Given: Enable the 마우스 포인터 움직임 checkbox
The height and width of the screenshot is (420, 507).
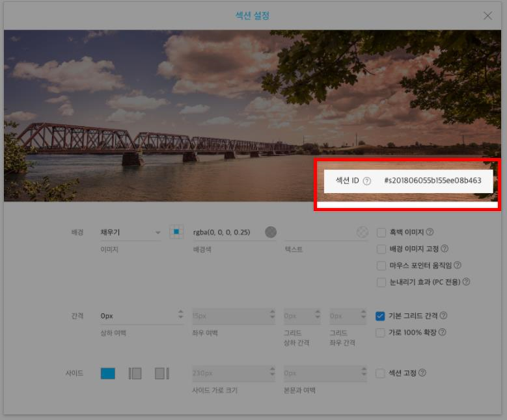Looking at the screenshot, I should [x=381, y=265].
